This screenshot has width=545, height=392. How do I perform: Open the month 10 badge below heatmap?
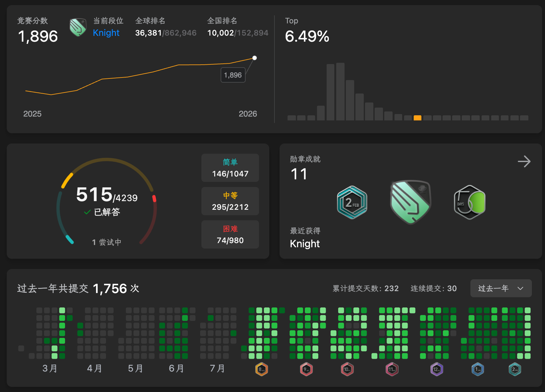[x=347, y=369]
